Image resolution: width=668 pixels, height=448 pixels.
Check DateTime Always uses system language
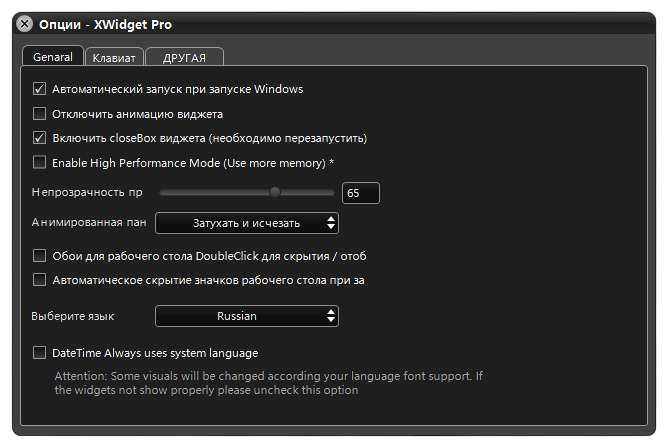click(40, 353)
